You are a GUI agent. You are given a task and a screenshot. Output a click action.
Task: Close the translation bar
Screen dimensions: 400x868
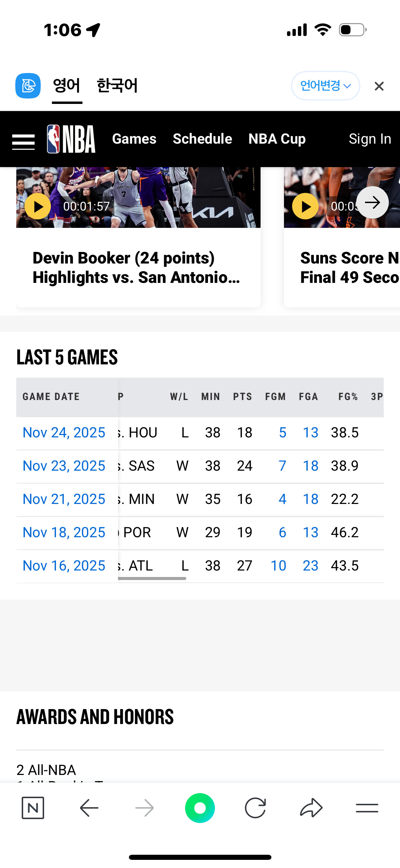tap(379, 86)
